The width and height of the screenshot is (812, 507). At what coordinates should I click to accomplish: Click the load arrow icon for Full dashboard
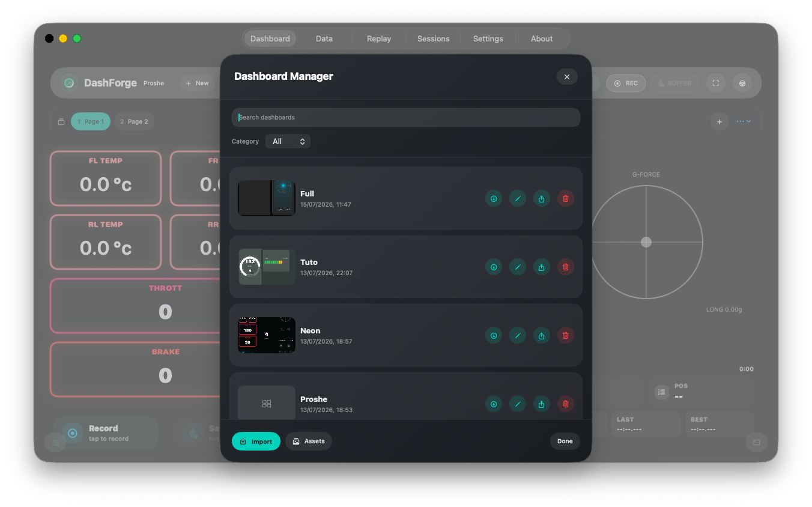pyautogui.click(x=494, y=198)
